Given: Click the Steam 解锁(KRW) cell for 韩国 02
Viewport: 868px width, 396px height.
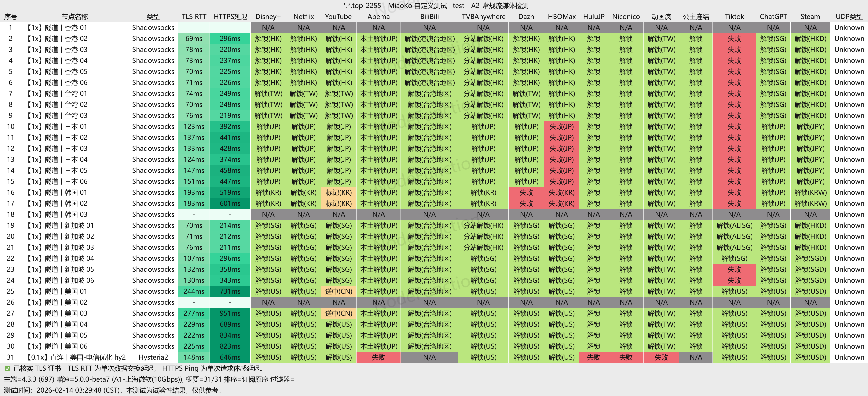Looking at the screenshot, I should point(810,203).
